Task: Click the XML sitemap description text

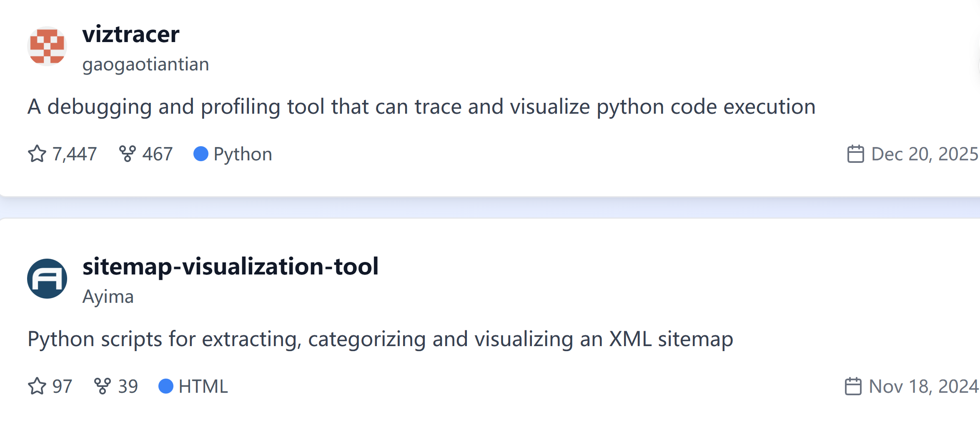Action: [x=380, y=339]
